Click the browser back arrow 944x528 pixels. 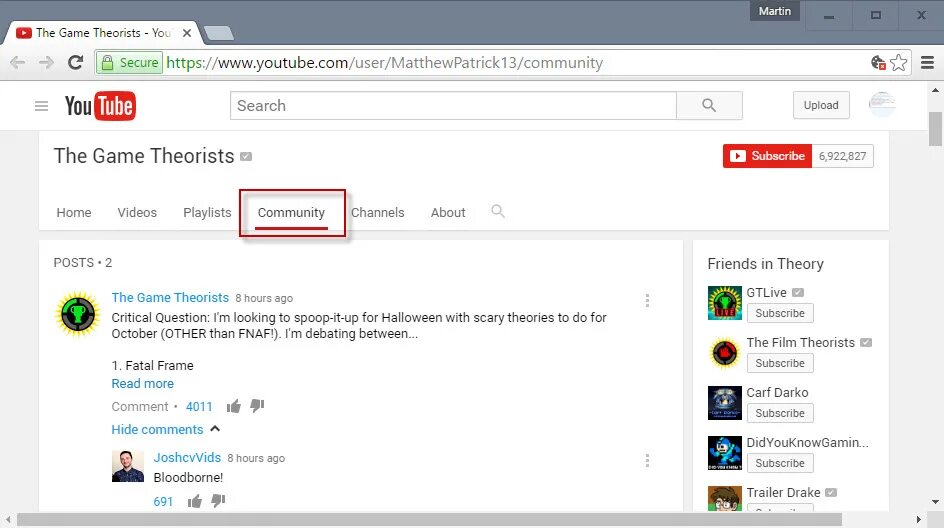pos(17,62)
